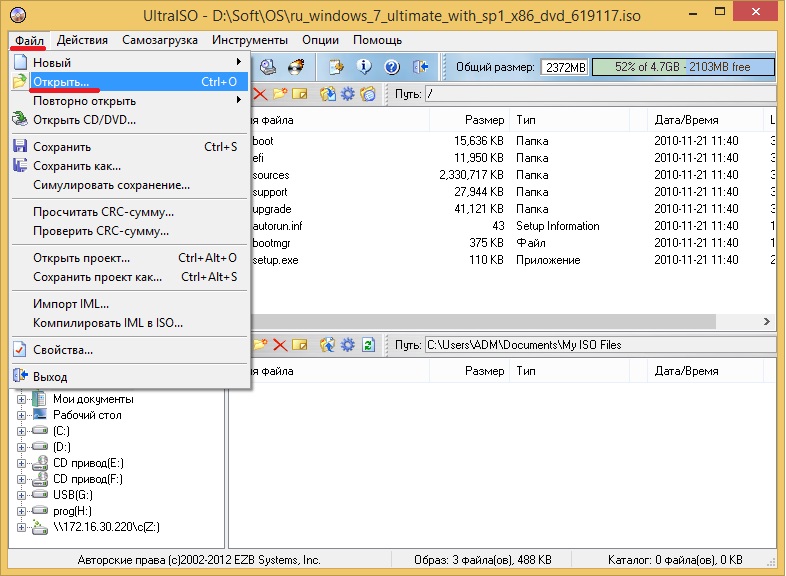Click the document-with-puzzle toolbar icon before Info

point(336,67)
